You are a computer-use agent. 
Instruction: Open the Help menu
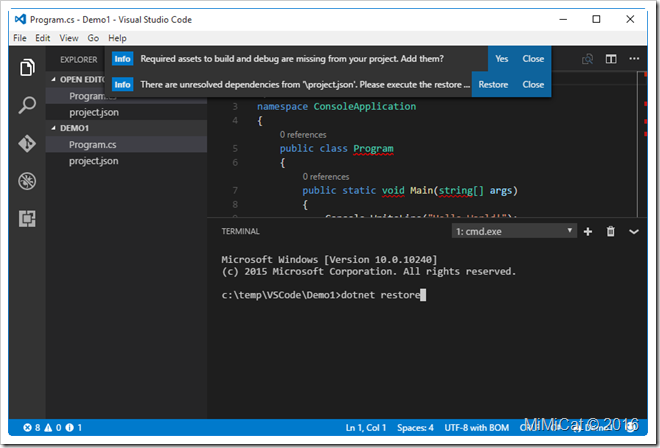tap(117, 38)
